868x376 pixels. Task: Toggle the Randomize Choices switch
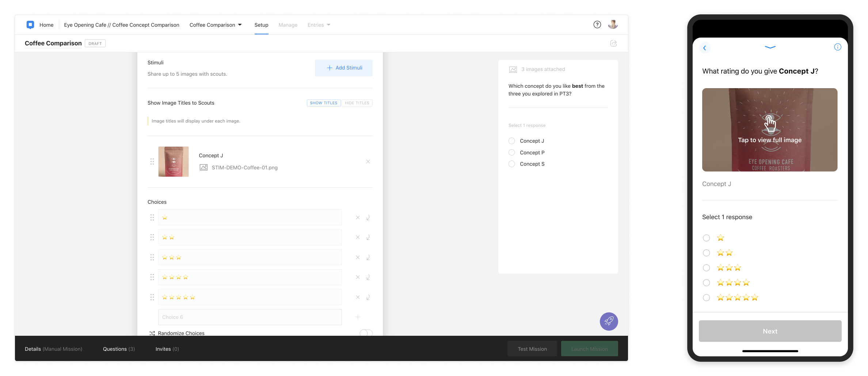tap(366, 333)
